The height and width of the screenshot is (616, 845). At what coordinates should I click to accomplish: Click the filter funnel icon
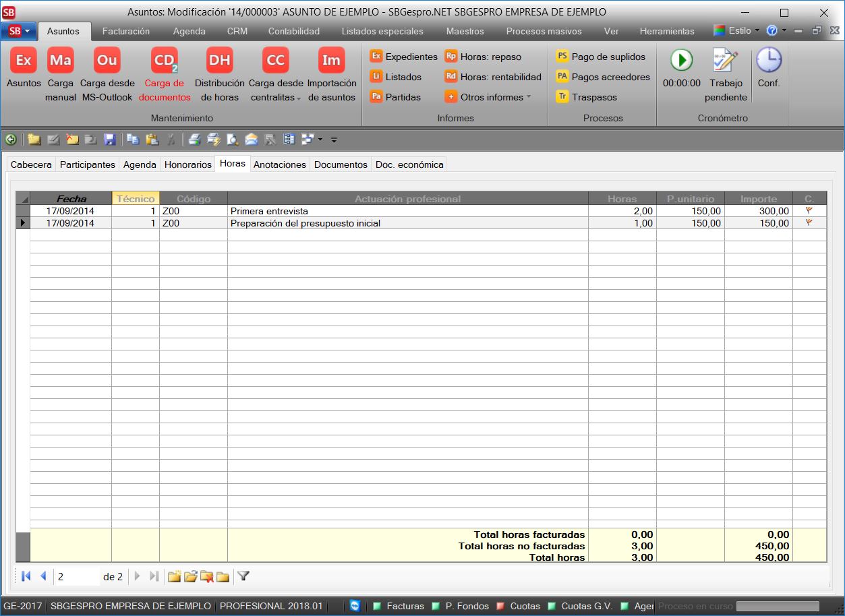coord(243,576)
